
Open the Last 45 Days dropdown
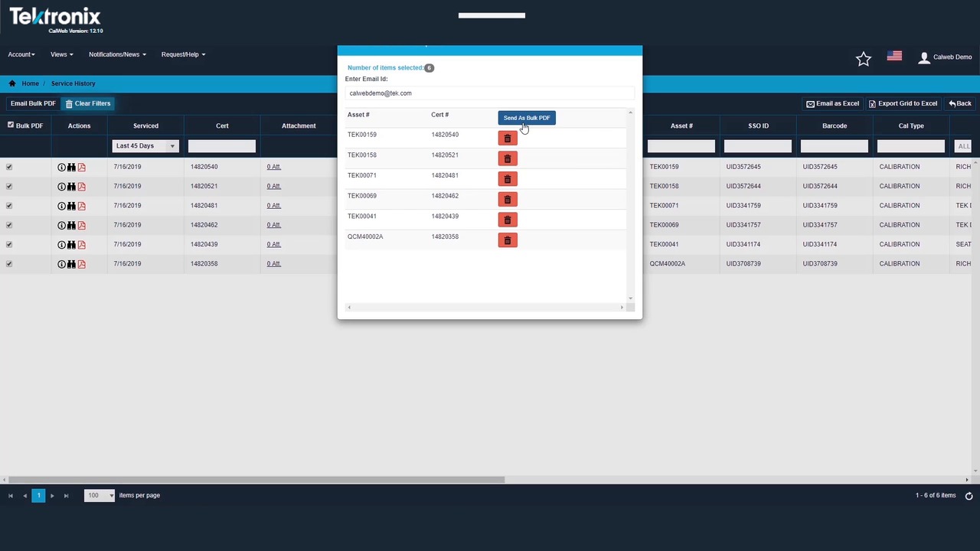coord(145,146)
